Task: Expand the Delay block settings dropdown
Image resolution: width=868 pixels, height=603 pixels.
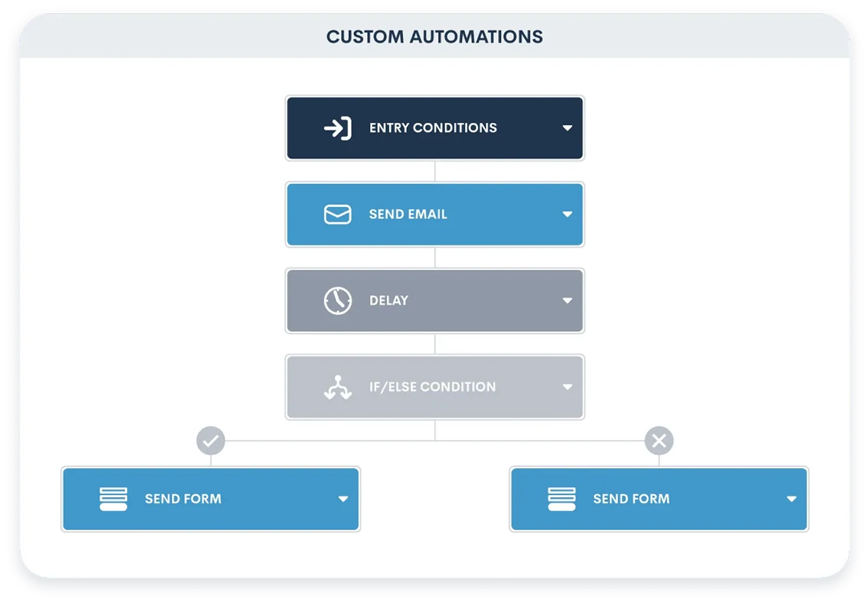Action: pos(567,300)
